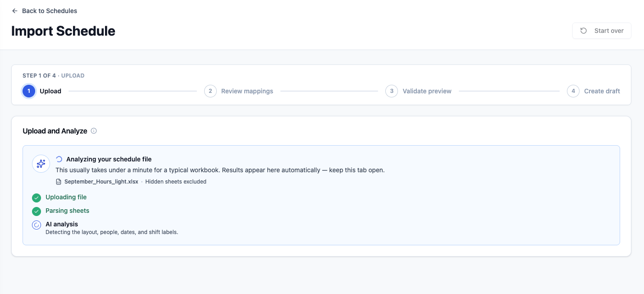Click the Analyzing your schedule file heading
Screen dimensions: 644x294
pyautogui.click(x=109, y=159)
